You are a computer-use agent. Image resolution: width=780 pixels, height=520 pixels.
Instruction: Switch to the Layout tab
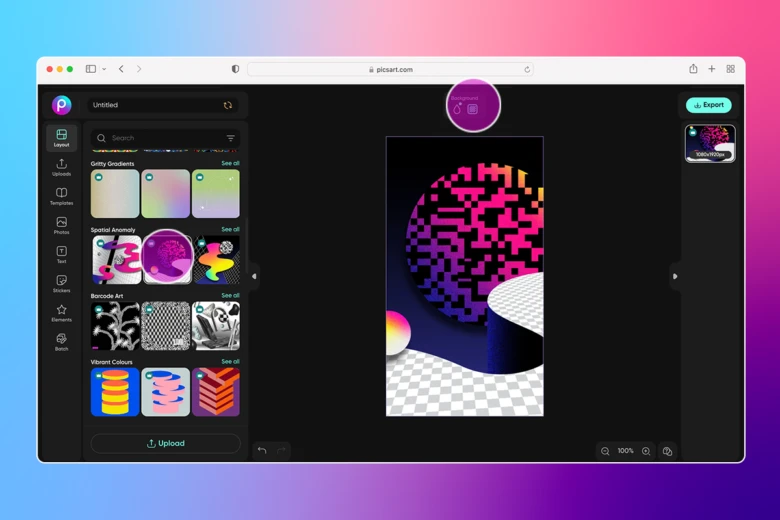pyautogui.click(x=61, y=138)
